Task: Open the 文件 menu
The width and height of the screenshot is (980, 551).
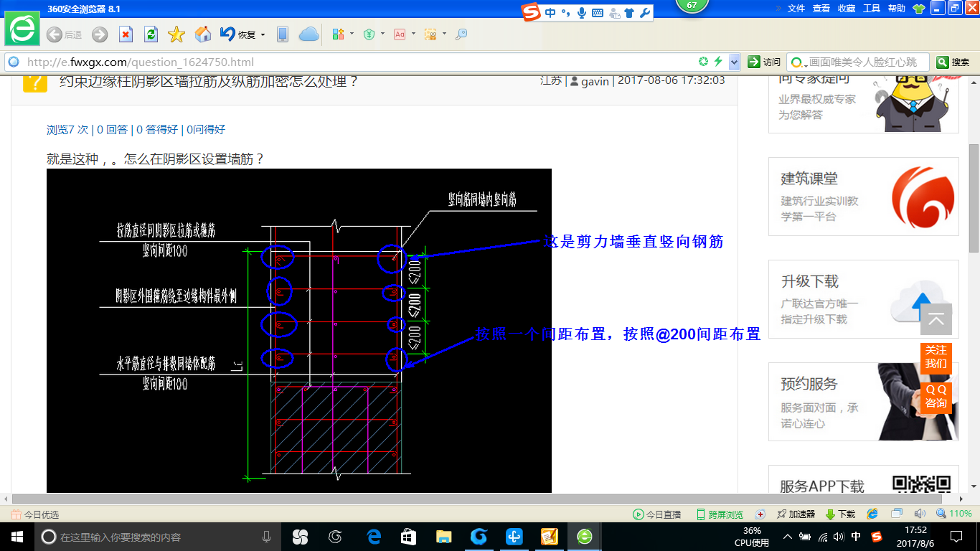Action: tap(796, 9)
